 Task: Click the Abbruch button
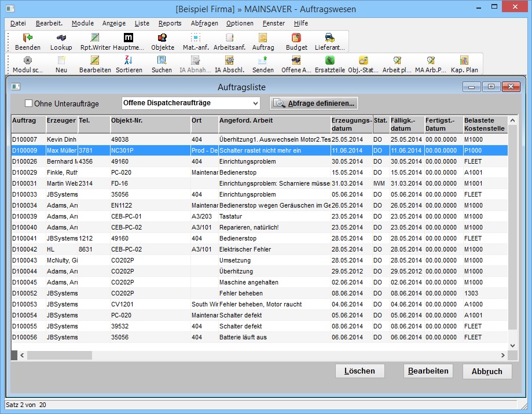tap(487, 371)
